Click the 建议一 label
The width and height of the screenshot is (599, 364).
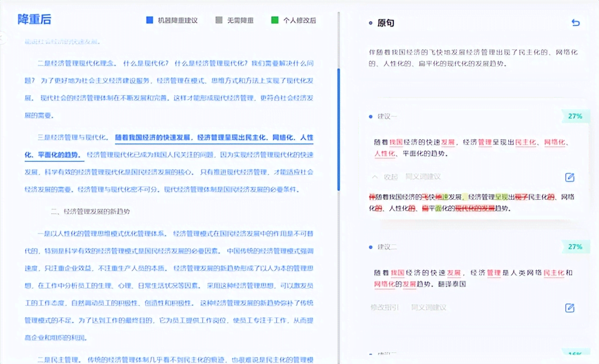[387, 116]
